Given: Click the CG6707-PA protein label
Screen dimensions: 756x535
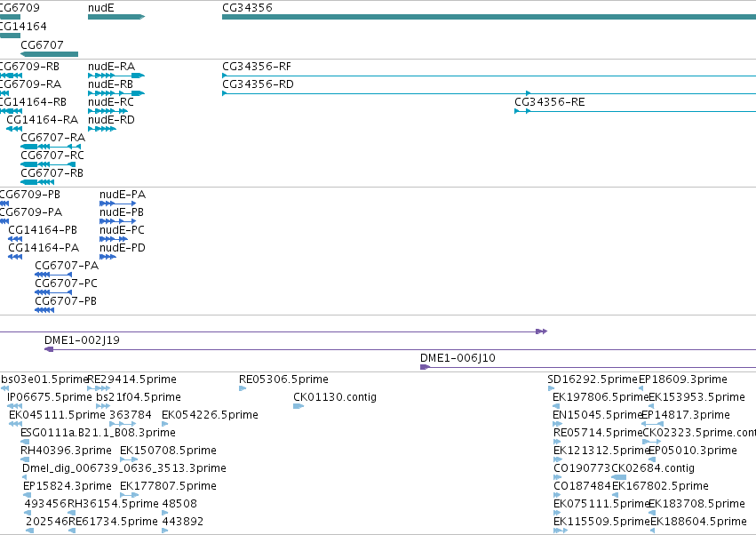Looking at the screenshot, I should coord(67,266).
